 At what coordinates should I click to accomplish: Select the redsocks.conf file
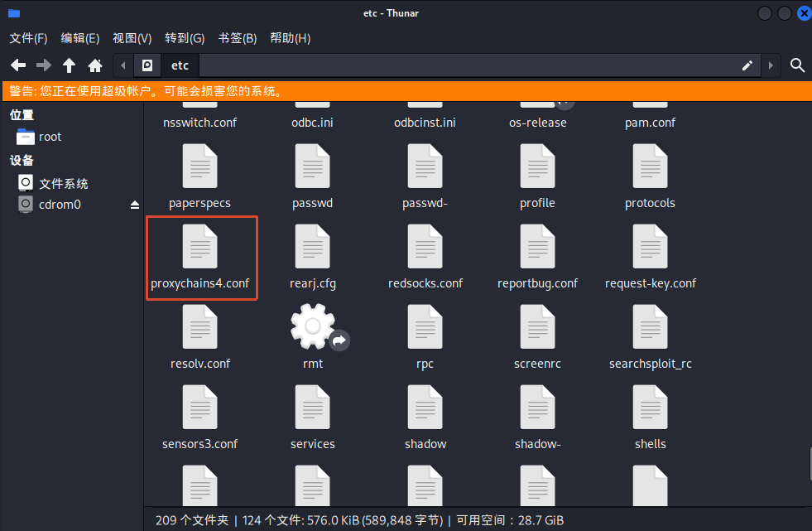[x=425, y=258]
